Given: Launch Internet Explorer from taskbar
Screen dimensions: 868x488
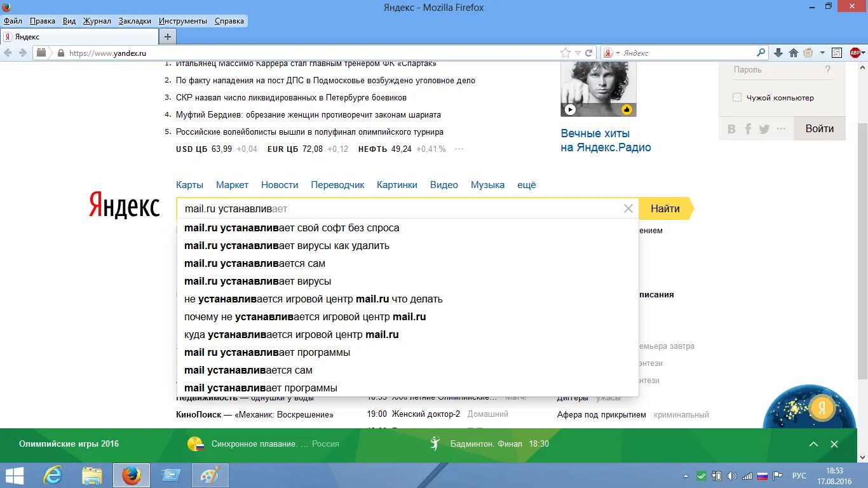Looking at the screenshot, I should pos(53,475).
